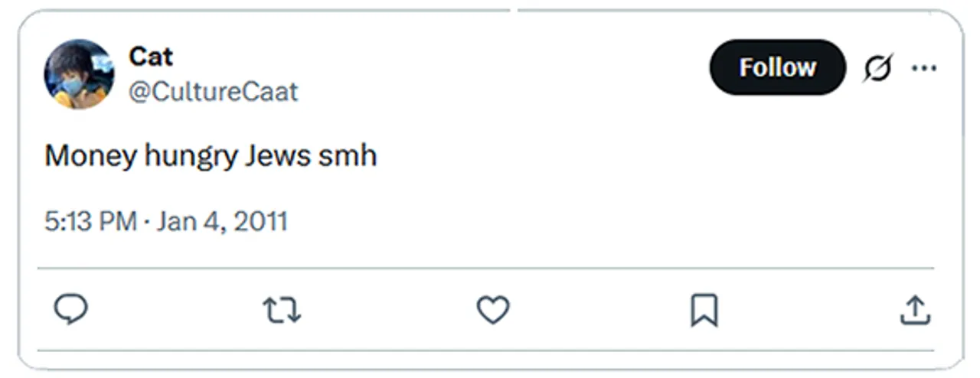Click the divider line above action icons
Image resolution: width=980 pixels, height=378 pixels.
click(x=490, y=269)
